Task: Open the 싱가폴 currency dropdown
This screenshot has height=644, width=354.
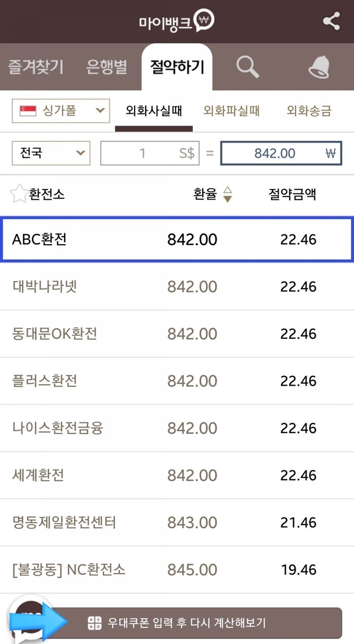Action: coord(60,110)
